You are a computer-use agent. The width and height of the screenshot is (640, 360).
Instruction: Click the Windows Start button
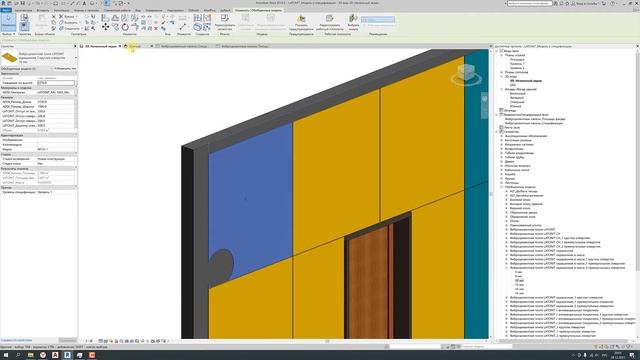tap(6, 355)
